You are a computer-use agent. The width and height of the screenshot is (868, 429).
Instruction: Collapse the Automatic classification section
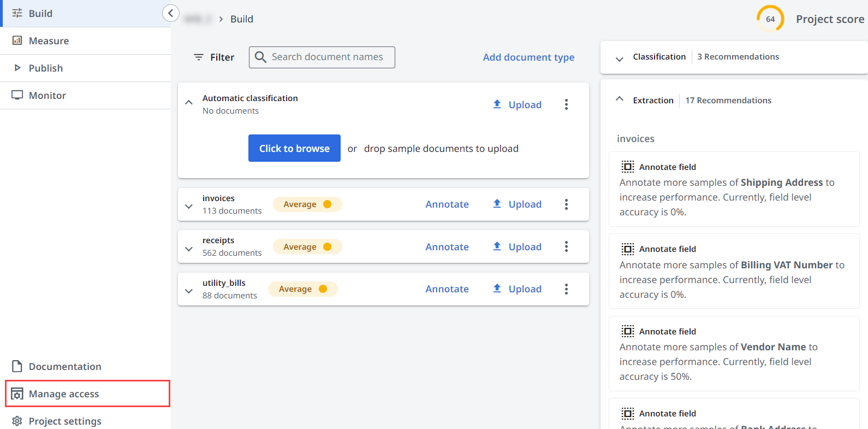pyautogui.click(x=189, y=102)
